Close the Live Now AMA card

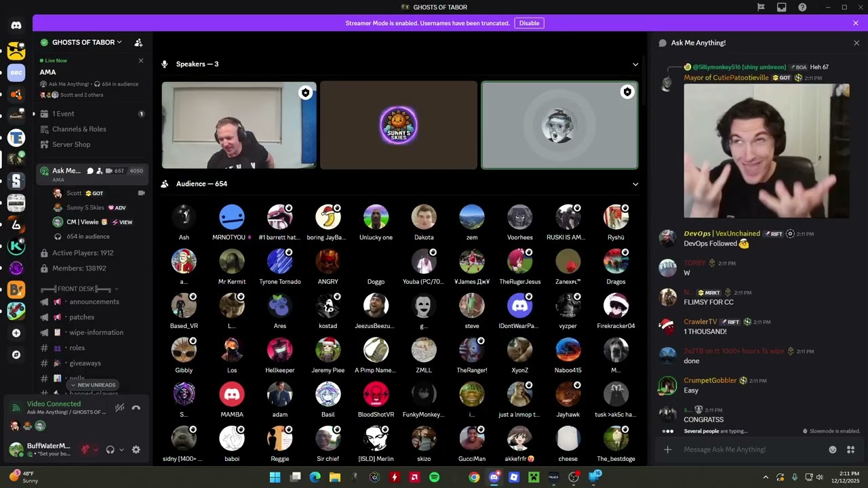pyautogui.click(x=141, y=60)
